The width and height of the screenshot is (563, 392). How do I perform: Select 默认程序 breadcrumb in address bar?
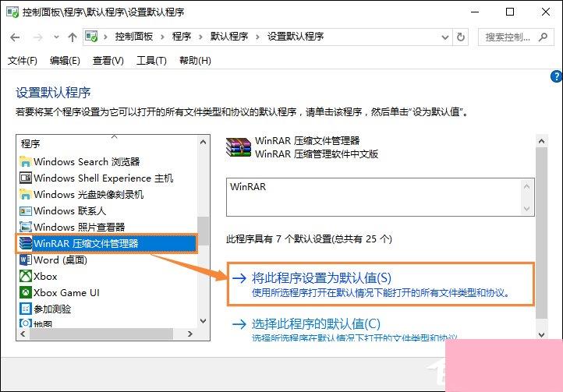point(229,37)
